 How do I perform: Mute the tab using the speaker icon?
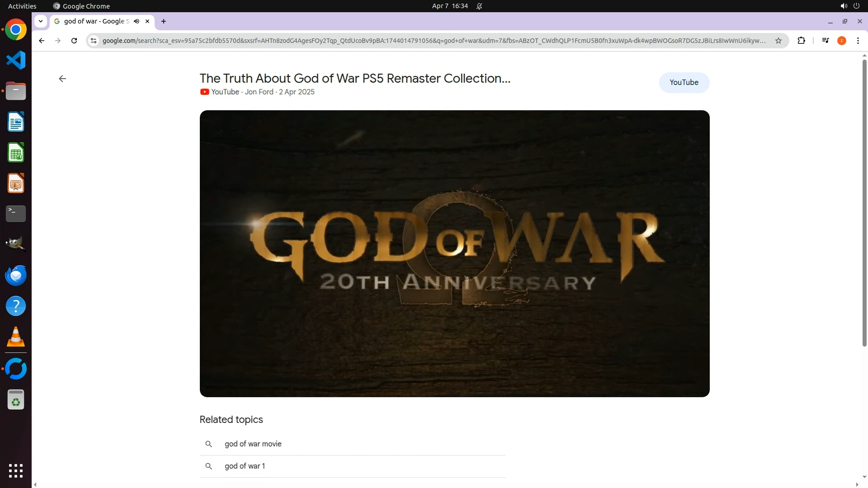[x=137, y=21]
